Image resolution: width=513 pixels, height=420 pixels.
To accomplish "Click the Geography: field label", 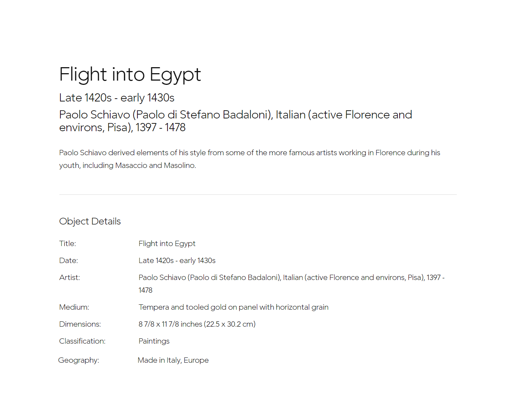I will (x=79, y=360).
